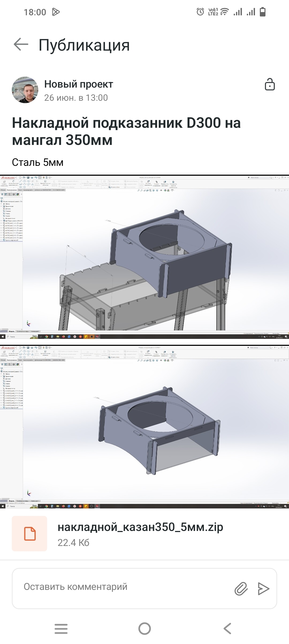The image size is (289, 644).
Task: Tap the lock icon beside the post
Action: 269,84
